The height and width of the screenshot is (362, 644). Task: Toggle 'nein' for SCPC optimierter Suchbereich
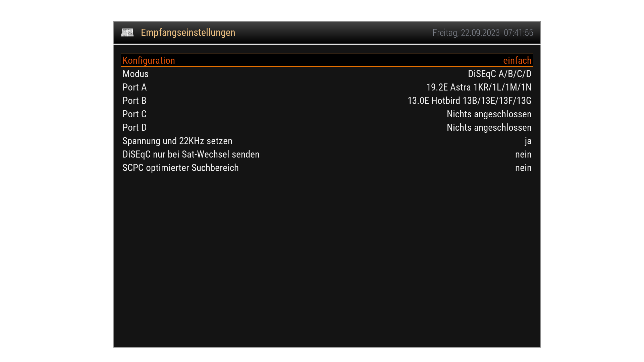point(523,168)
